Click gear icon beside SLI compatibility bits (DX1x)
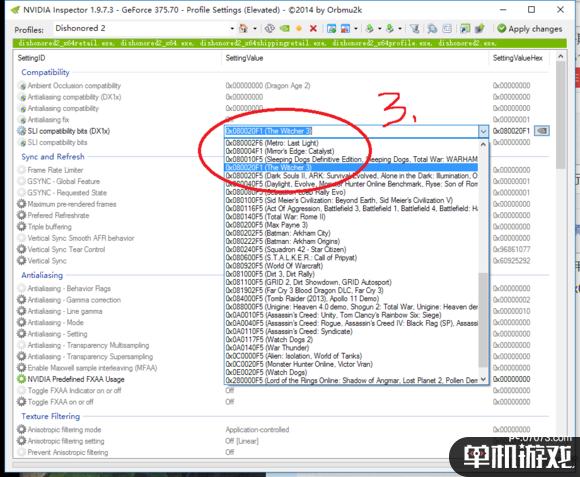The image size is (580, 477). point(22,131)
